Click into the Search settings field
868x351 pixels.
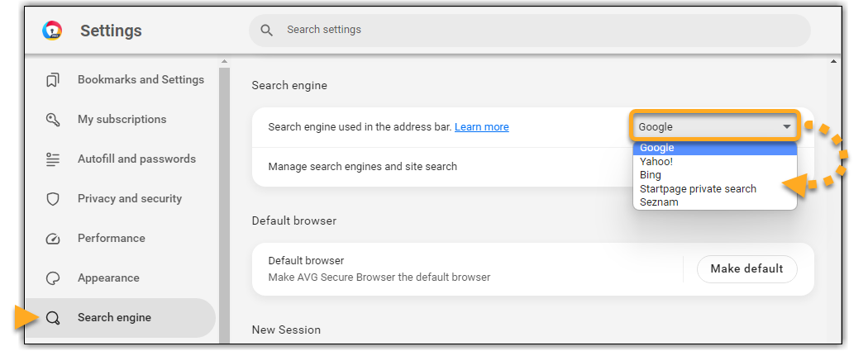tap(529, 30)
